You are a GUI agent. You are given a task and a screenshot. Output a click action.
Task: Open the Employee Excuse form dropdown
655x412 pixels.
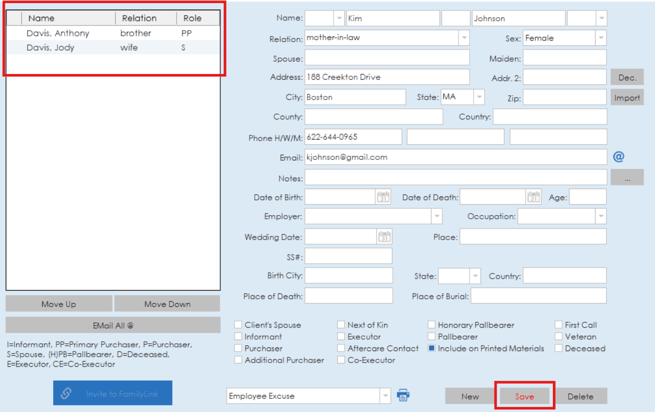point(384,396)
